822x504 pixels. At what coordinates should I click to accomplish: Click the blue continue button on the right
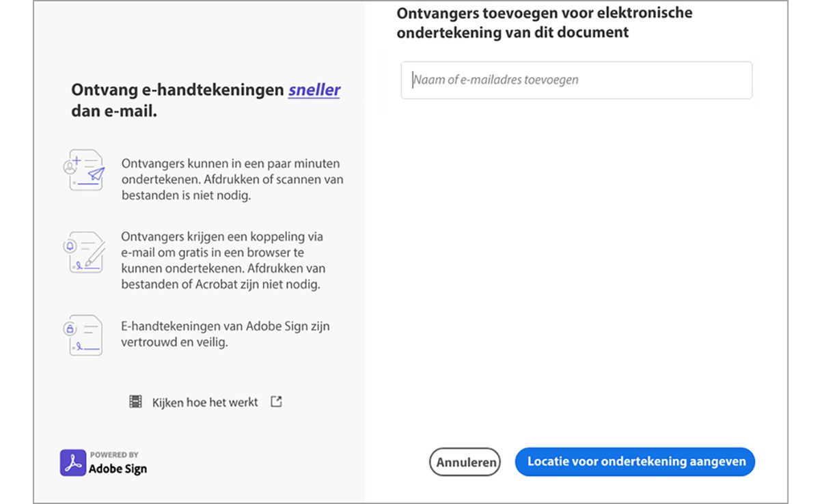[634, 461]
